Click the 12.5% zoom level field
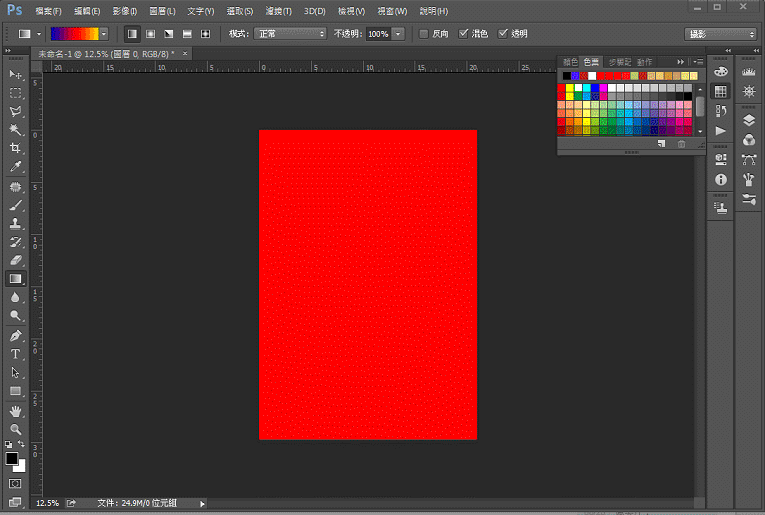 [47, 503]
